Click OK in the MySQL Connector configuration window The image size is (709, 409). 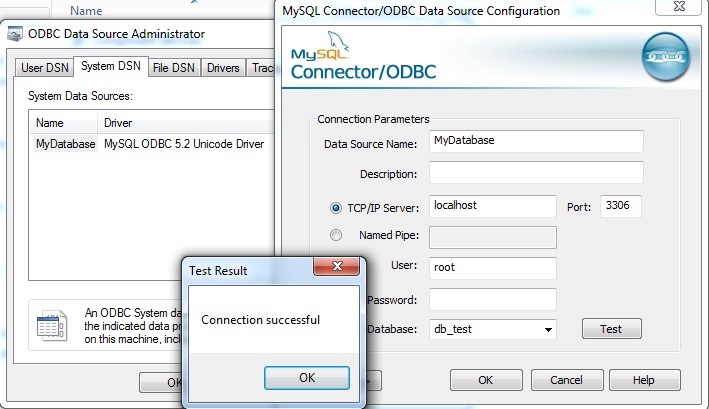click(x=486, y=380)
